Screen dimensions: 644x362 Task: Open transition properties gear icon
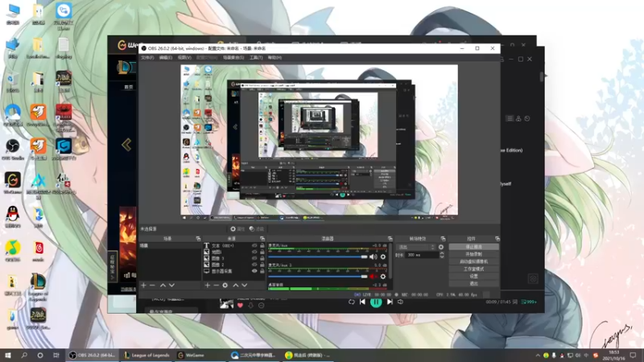[441, 247]
